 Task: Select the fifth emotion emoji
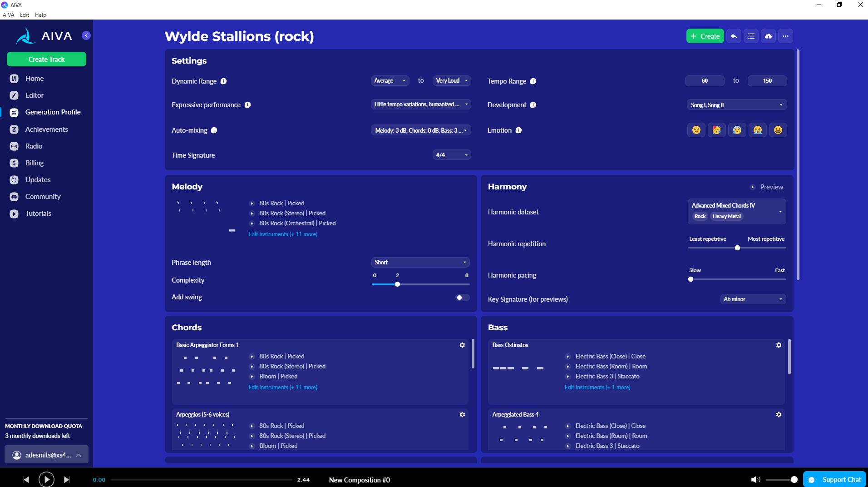point(778,130)
